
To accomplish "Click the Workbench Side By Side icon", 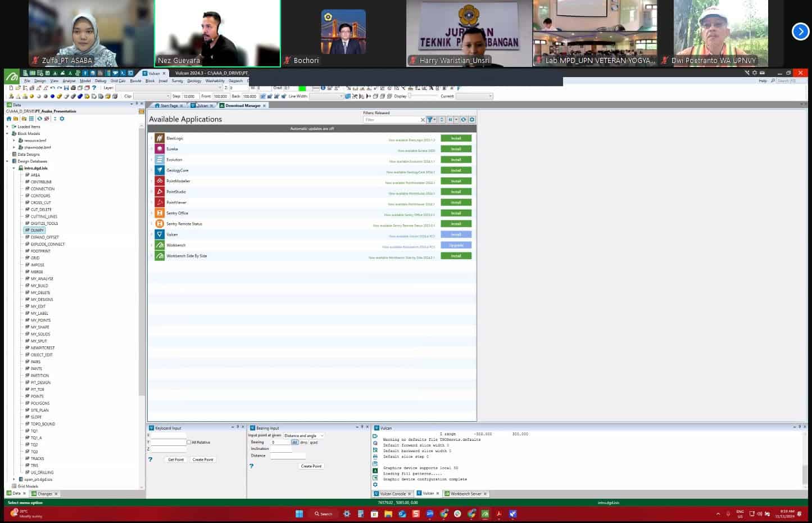I will coord(160,256).
